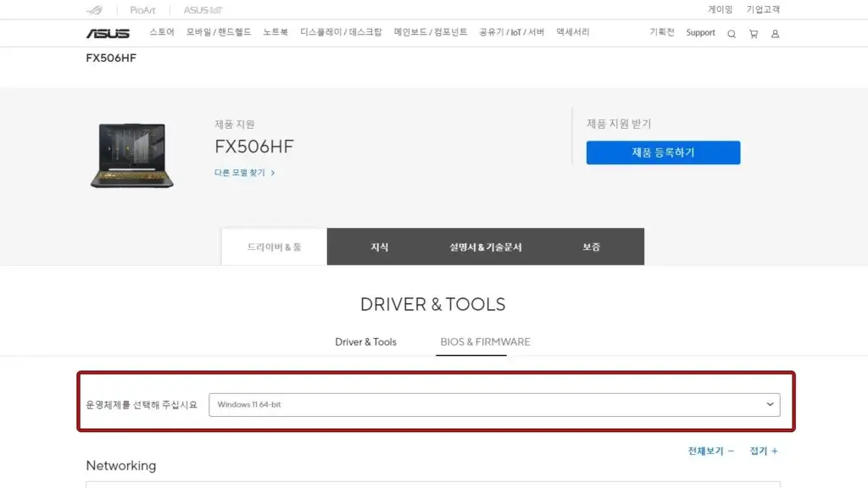Open the search with the magnifier icon
The width and height of the screenshot is (868, 488).
(x=731, y=33)
